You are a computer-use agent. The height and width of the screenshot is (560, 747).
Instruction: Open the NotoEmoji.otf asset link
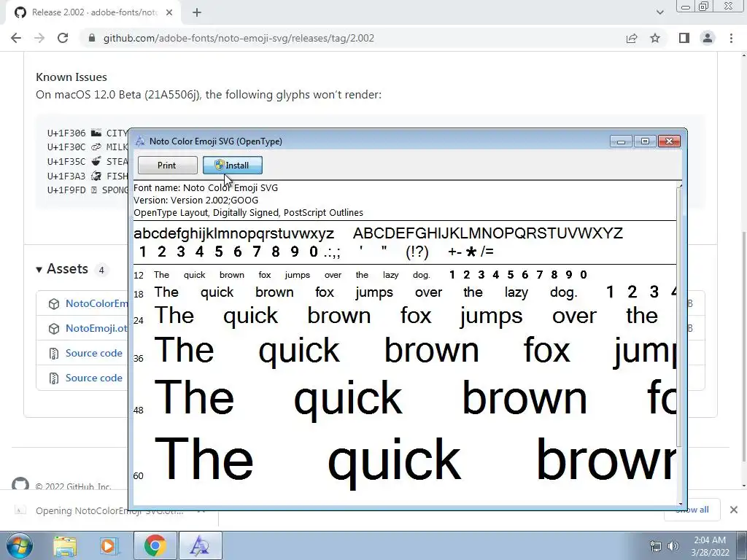tap(97, 328)
